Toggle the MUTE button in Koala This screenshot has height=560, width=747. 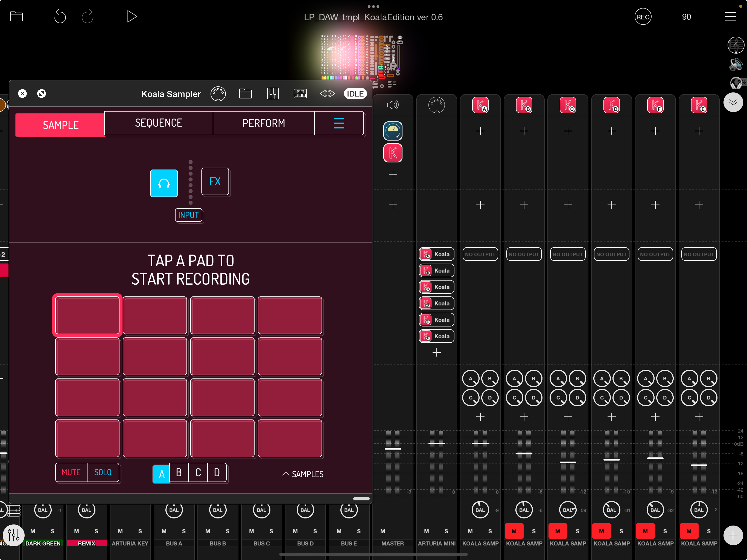pyautogui.click(x=71, y=472)
